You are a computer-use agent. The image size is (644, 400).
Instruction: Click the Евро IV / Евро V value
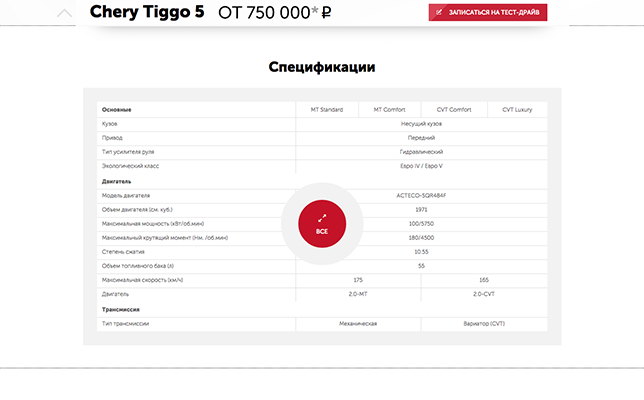point(421,166)
